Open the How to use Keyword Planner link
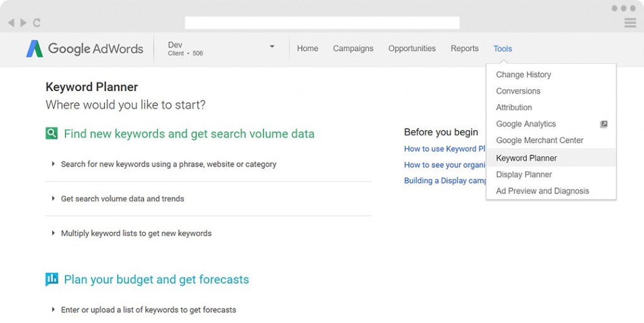Screen dimensions: 644x323 (445, 149)
